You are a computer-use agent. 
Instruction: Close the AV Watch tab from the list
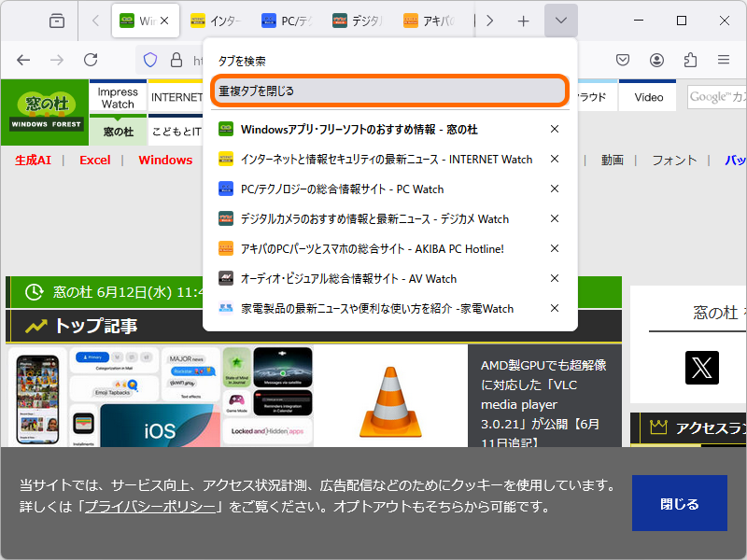[x=554, y=278]
